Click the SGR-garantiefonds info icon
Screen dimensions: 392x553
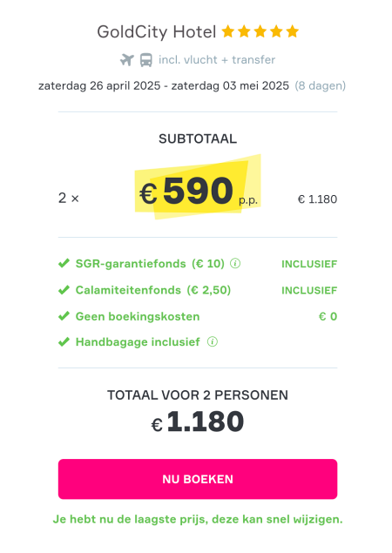pyautogui.click(x=235, y=264)
